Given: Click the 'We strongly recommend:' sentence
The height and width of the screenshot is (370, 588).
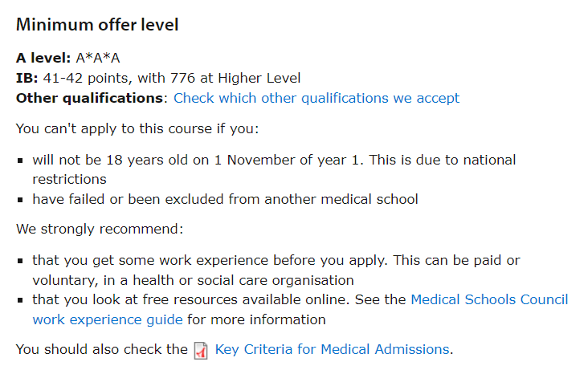Looking at the screenshot, I should point(100,229).
